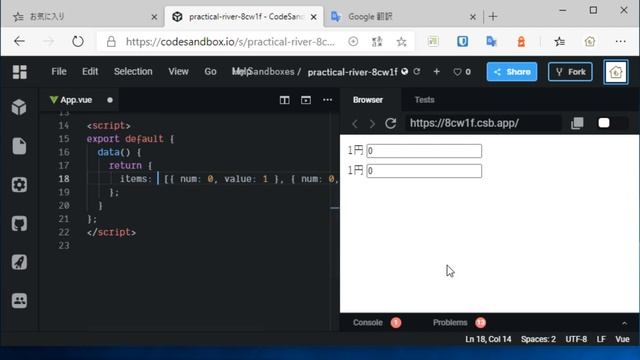Refresh the preview browser
This screenshot has height=360, width=640.
pyautogui.click(x=391, y=123)
